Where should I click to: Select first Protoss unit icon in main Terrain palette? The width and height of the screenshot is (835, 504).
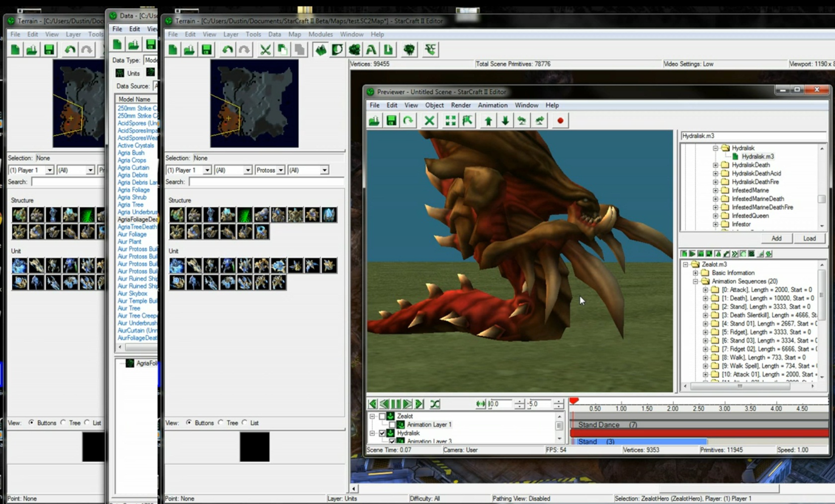click(x=176, y=265)
